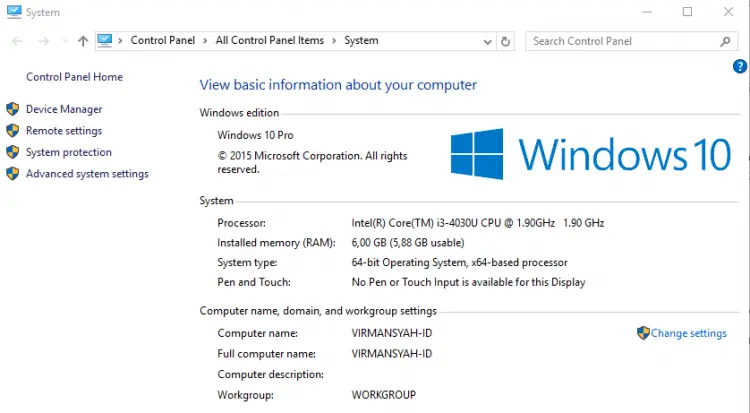This screenshot has width=750, height=413.
Task: Open Advanced system settings link
Action: (x=87, y=174)
